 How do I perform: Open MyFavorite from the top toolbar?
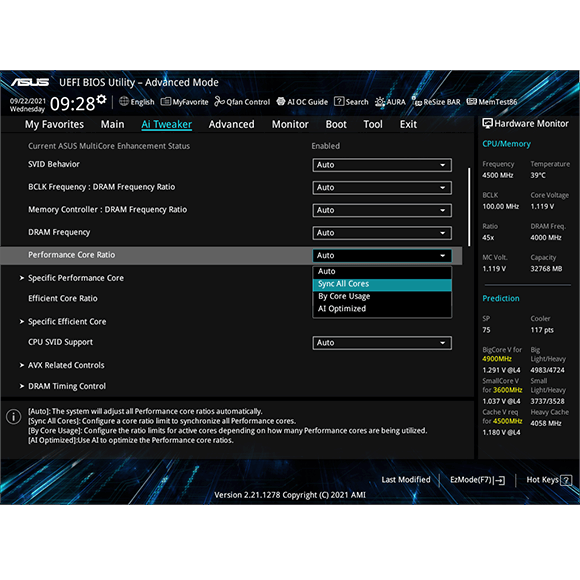pos(184,102)
